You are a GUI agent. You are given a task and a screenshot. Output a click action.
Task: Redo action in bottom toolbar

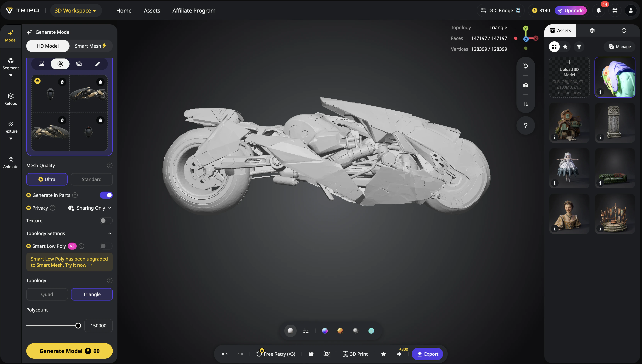(240, 354)
